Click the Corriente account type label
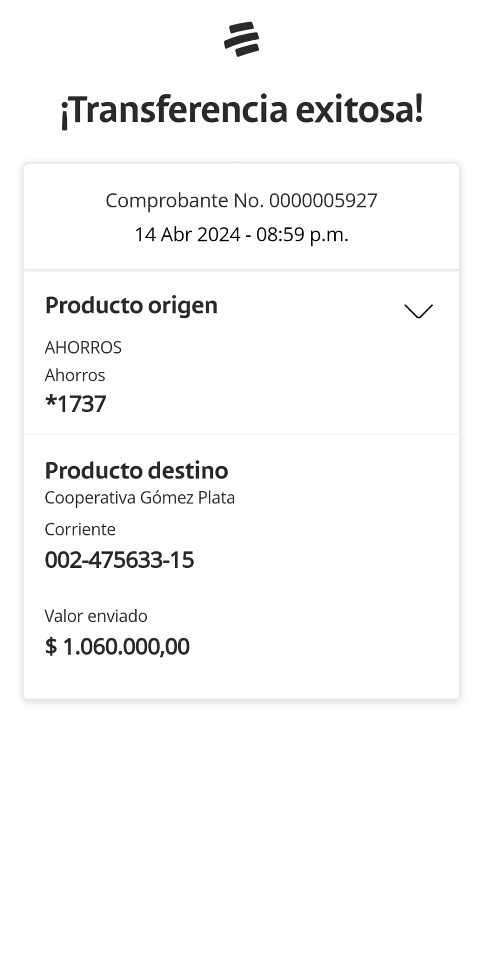Image resolution: width=482 pixels, height=980 pixels. (80, 529)
